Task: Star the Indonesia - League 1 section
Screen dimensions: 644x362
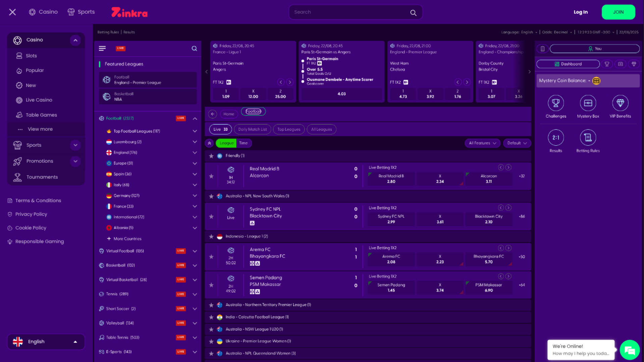Action: point(211,236)
